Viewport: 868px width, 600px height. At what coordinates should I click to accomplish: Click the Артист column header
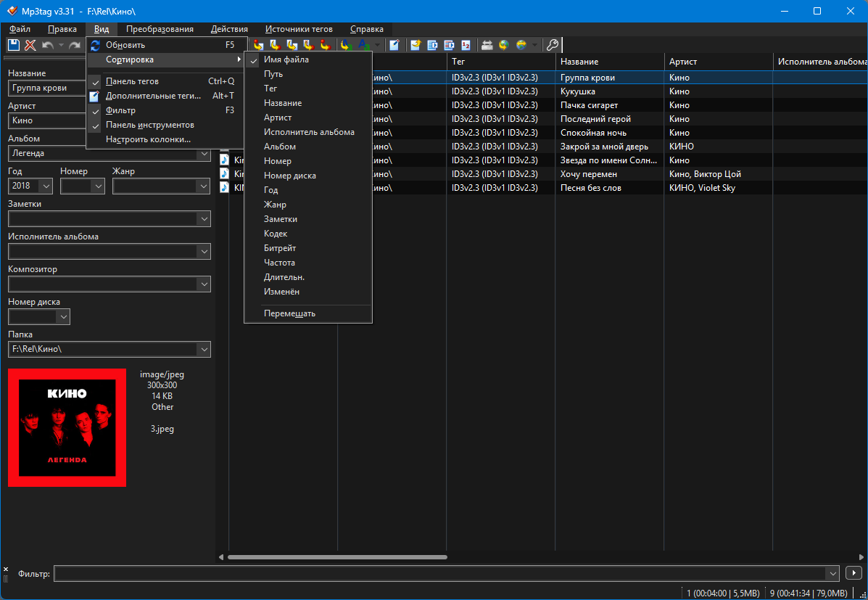(x=718, y=62)
